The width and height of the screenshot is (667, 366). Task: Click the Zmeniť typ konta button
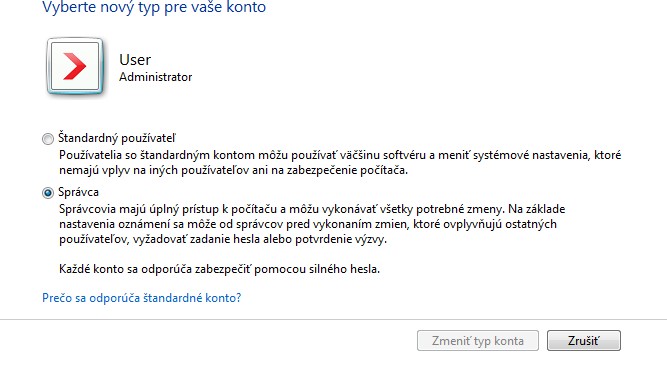coord(478,340)
